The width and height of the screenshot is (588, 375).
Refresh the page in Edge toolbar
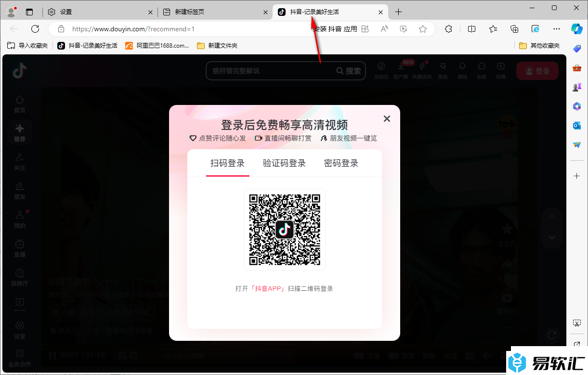tap(35, 29)
